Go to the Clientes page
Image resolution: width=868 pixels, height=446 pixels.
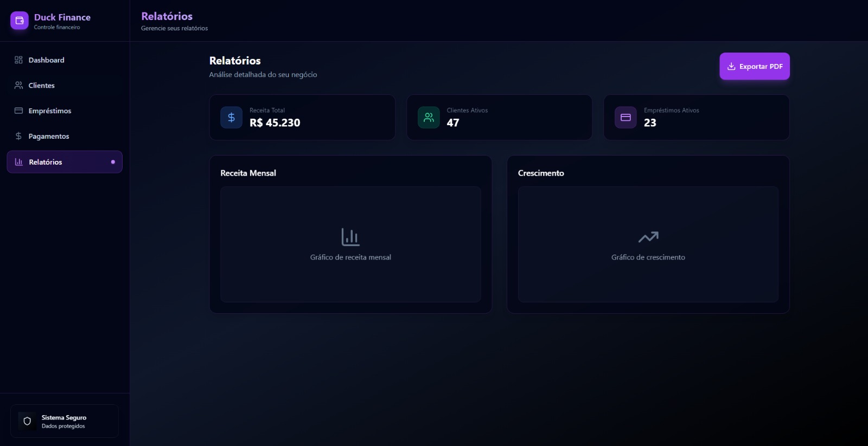tap(65, 86)
